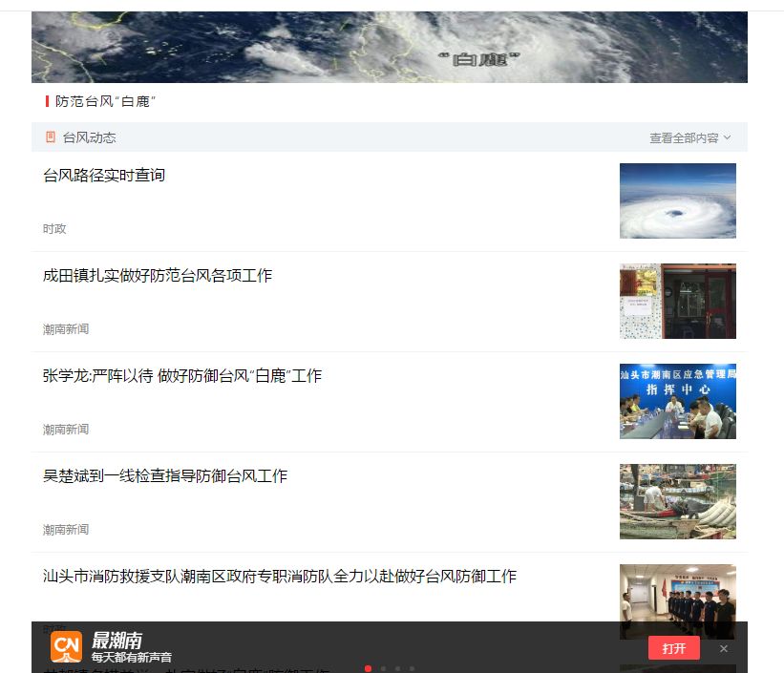
Task: Click the 最潮南 CN app logo icon
Action: pyautogui.click(x=66, y=646)
